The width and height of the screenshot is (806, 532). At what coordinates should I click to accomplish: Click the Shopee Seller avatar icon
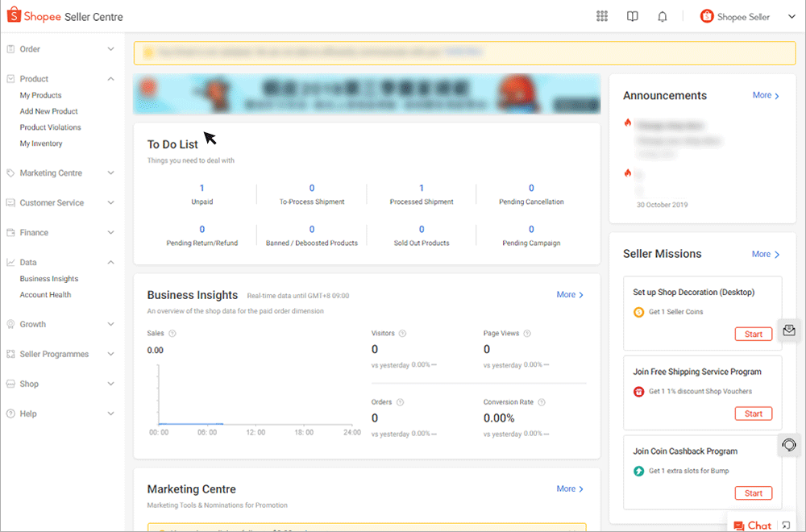[x=707, y=15]
